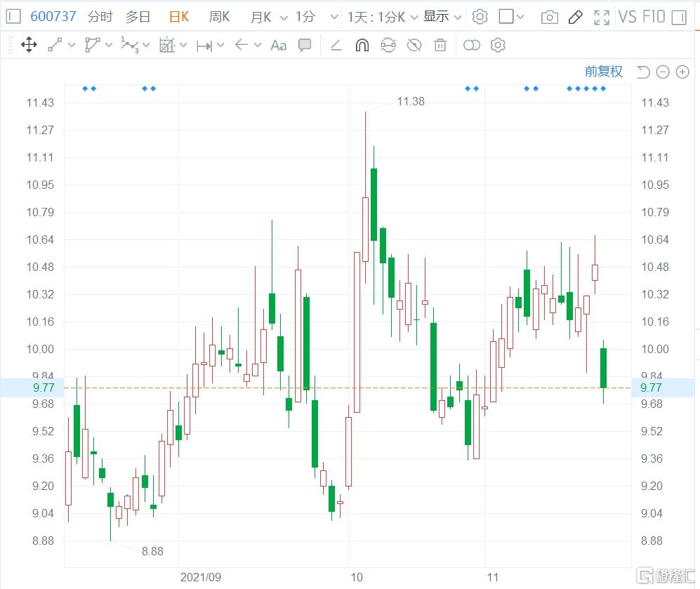Select the wave pattern drawing tool
700x589 pixels.
coord(129,45)
